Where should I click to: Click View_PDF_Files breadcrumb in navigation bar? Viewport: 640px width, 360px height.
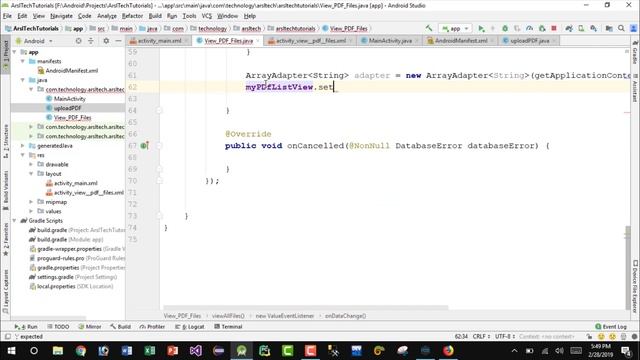pyautogui.click(x=345, y=29)
